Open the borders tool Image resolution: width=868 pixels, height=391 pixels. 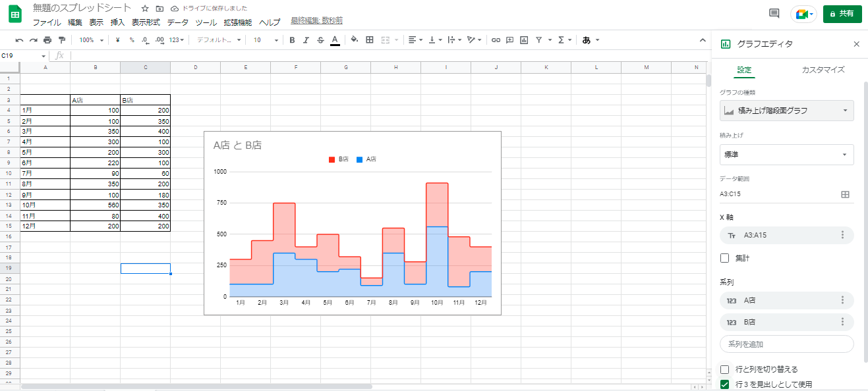[370, 40]
